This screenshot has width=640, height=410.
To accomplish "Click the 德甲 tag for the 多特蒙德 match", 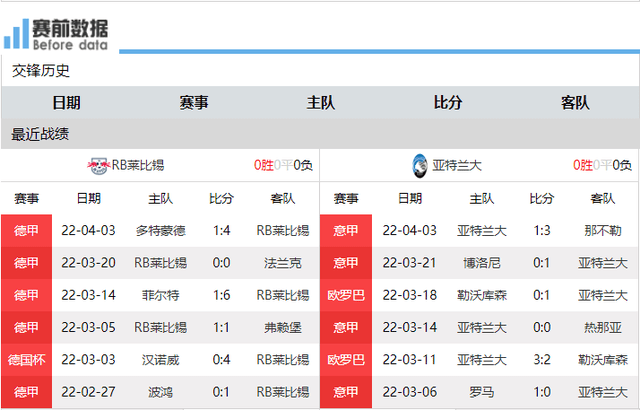I will click(27, 230).
